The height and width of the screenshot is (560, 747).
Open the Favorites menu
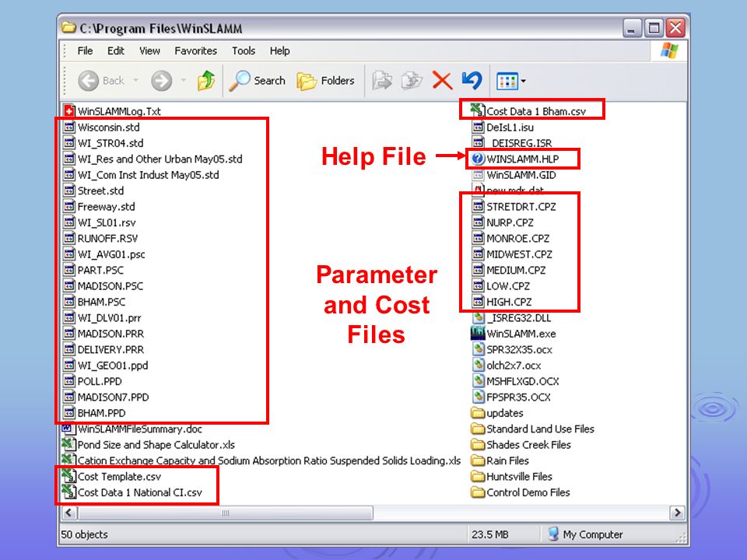(x=196, y=51)
